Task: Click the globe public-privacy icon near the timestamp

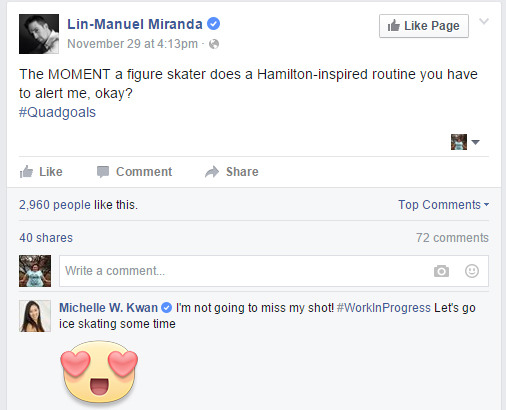Action: tap(214, 44)
